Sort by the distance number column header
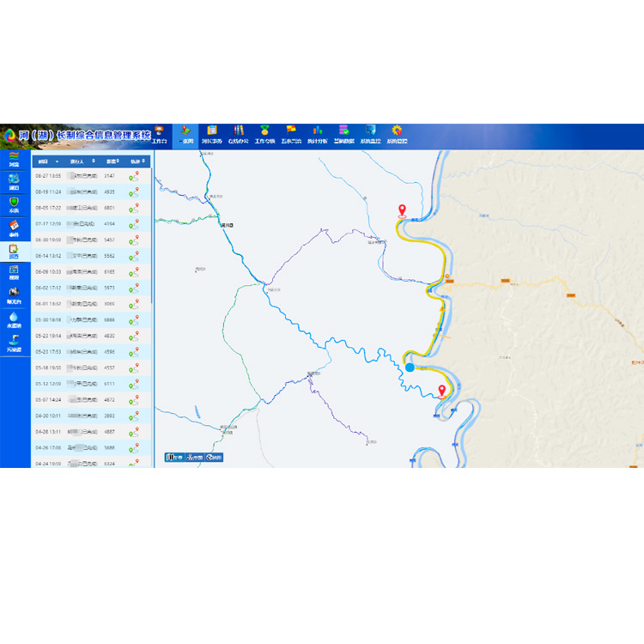This screenshot has height=644, width=644. pyautogui.click(x=112, y=161)
